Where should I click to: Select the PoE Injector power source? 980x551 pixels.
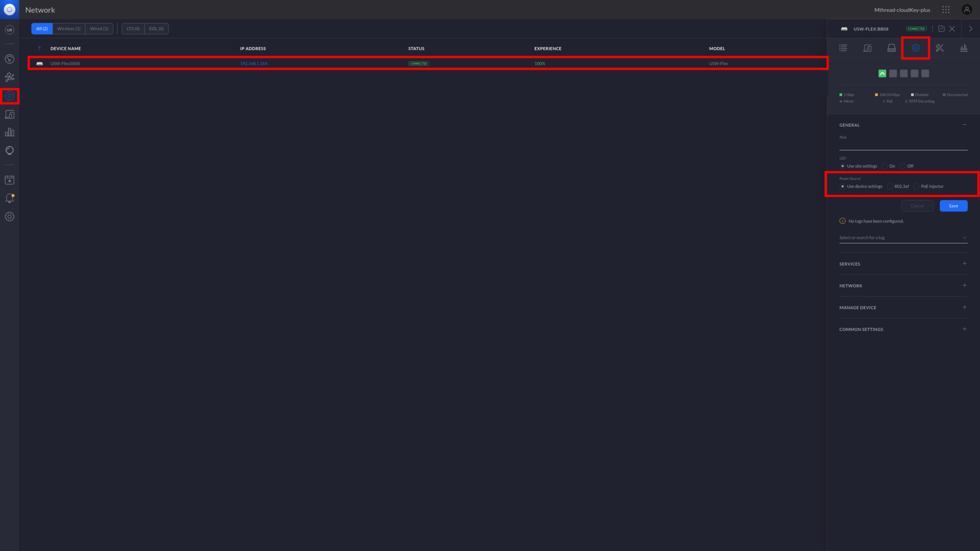click(x=916, y=187)
